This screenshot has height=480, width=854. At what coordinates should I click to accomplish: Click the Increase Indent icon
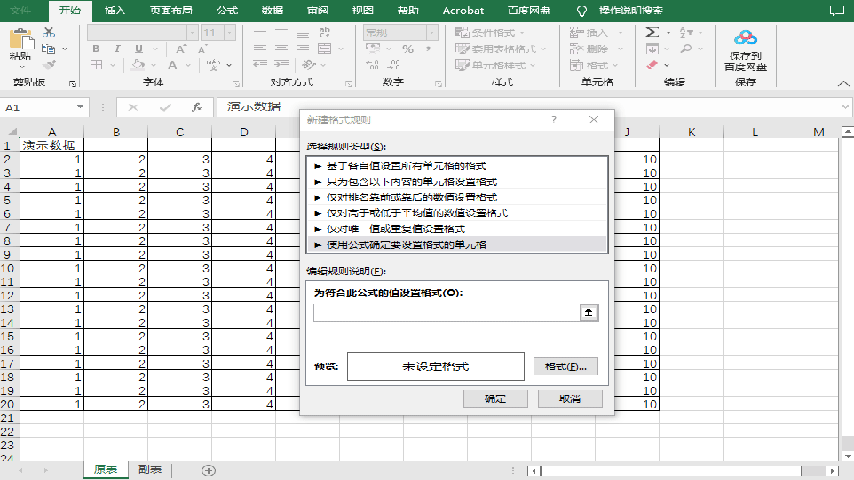pos(282,64)
